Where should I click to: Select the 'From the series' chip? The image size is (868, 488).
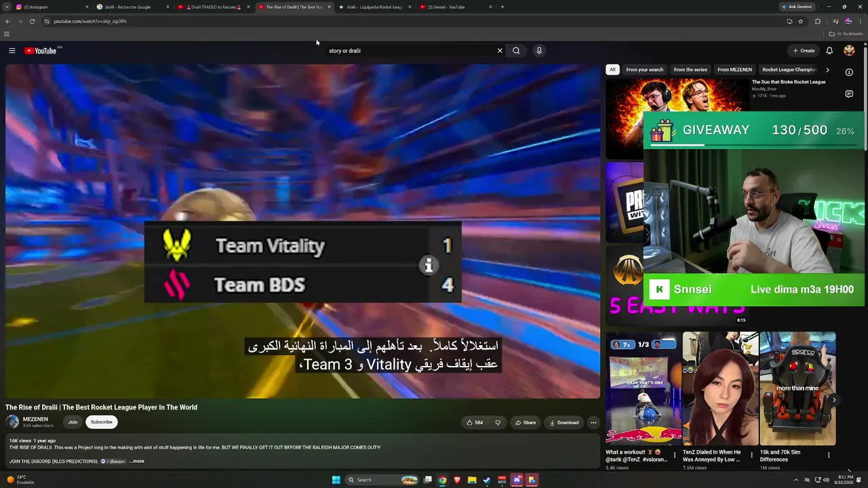coord(690,70)
